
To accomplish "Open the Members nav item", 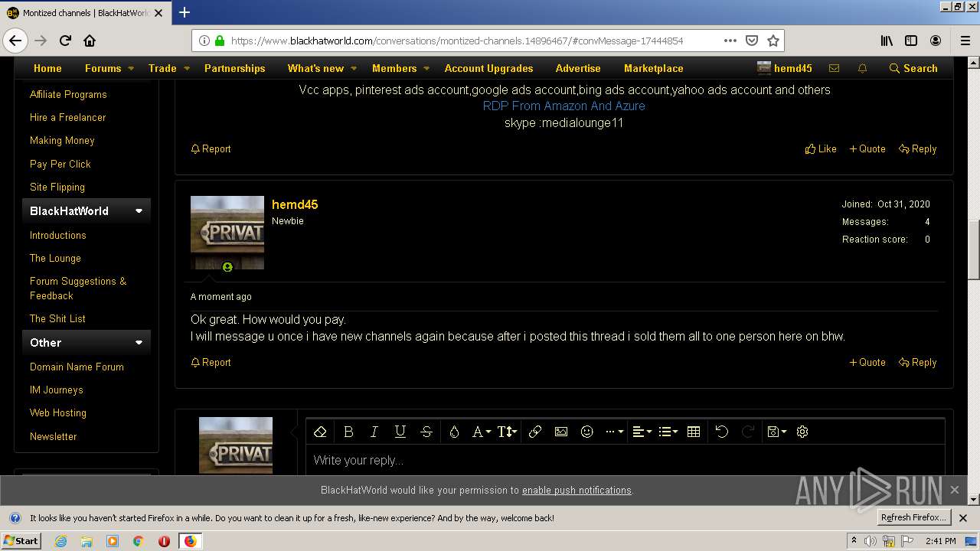I will pos(394,68).
